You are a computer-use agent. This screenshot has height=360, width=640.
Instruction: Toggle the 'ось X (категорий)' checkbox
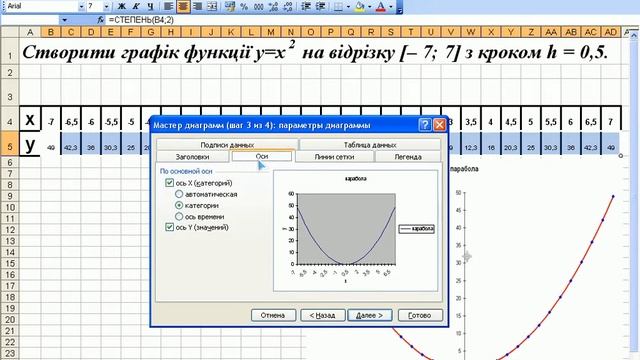[169, 183]
